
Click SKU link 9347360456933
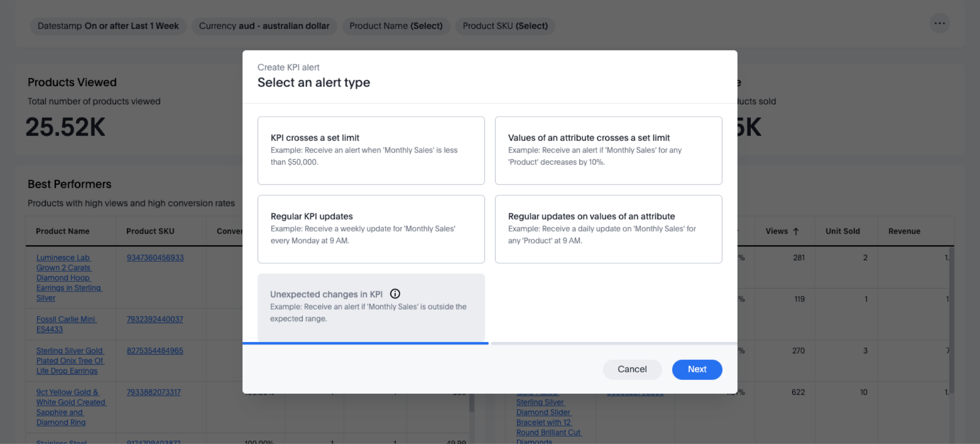(155, 258)
